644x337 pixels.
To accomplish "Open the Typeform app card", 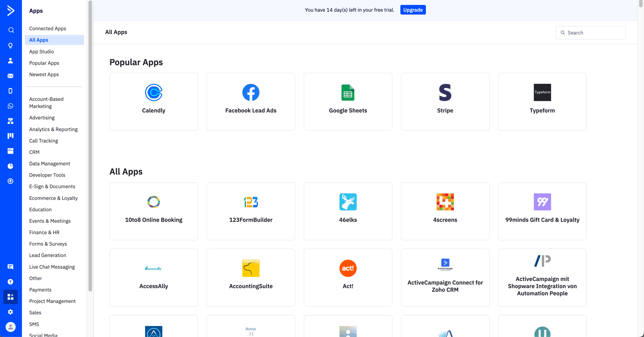I will (542, 102).
